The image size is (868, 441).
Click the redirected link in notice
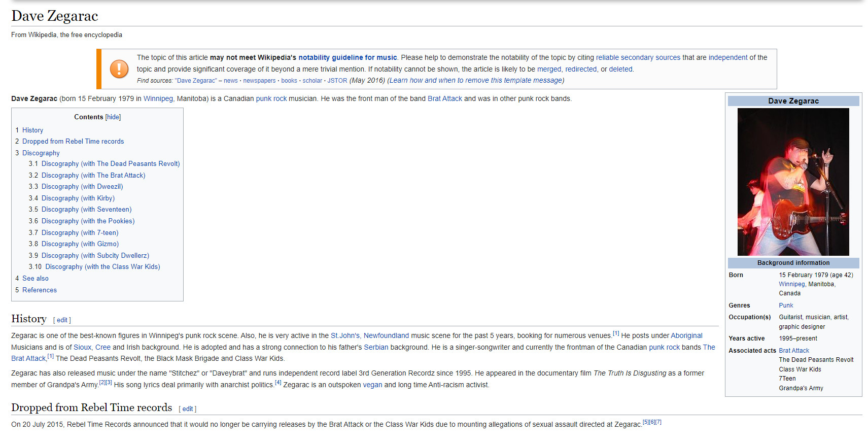(x=581, y=70)
